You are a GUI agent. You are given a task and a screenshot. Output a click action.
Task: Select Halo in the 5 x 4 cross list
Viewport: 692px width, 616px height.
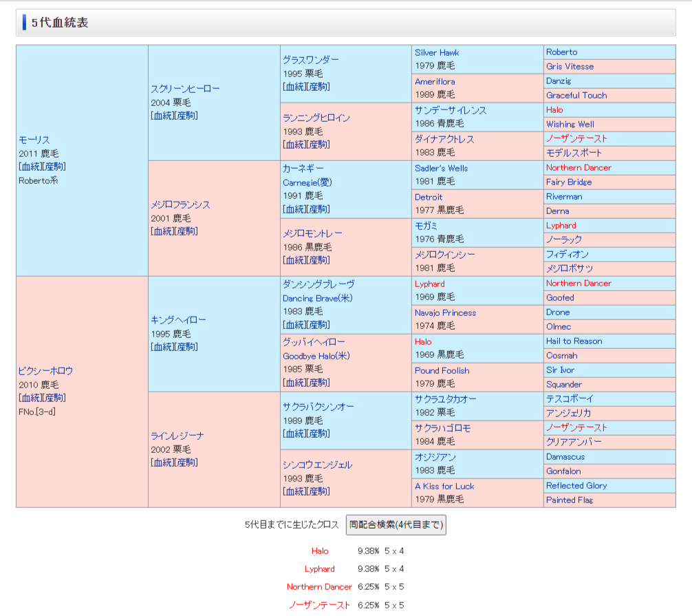[x=320, y=551]
